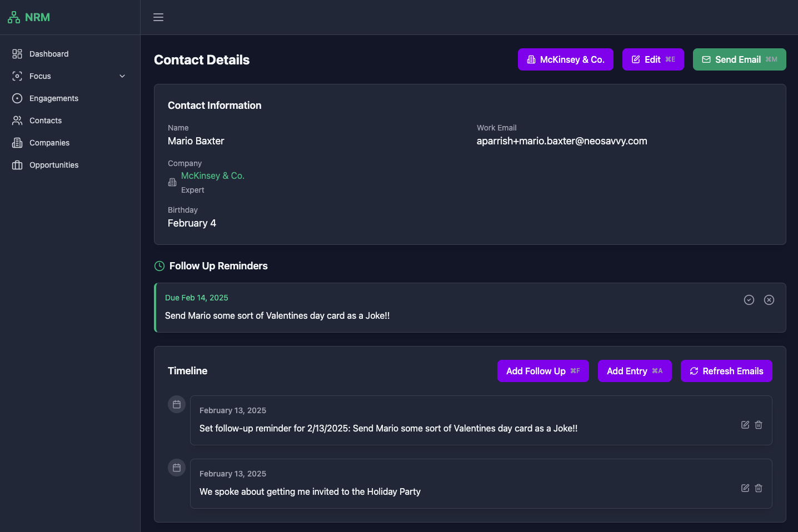Delete the Holiday Party entry with the trash icon
Image resolution: width=798 pixels, height=532 pixels.
pyautogui.click(x=759, y=488)
